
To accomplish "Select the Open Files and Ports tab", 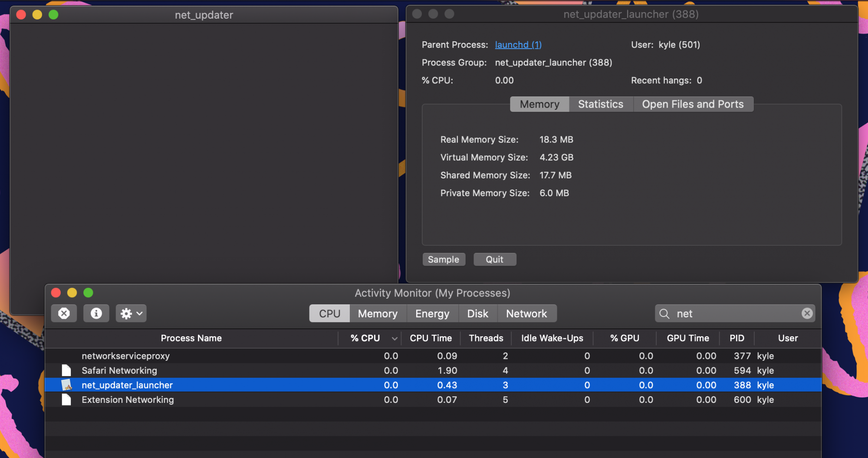I will pos(693,104).
